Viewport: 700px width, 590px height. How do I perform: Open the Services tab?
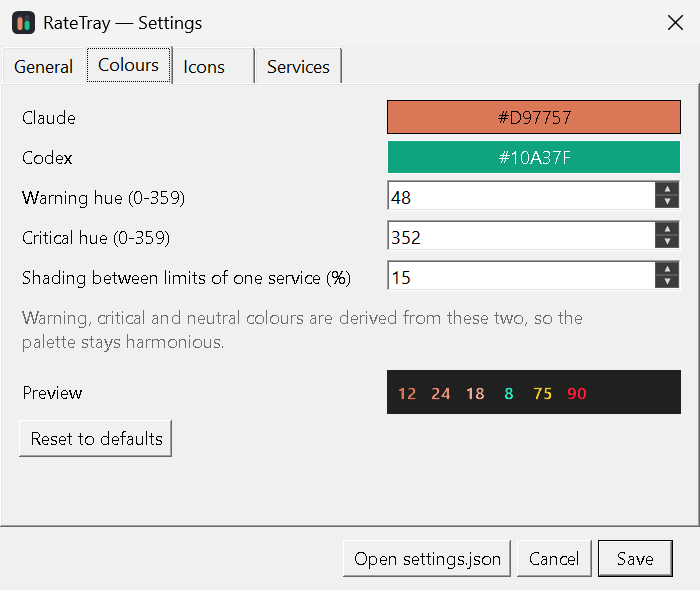point(298,67)
